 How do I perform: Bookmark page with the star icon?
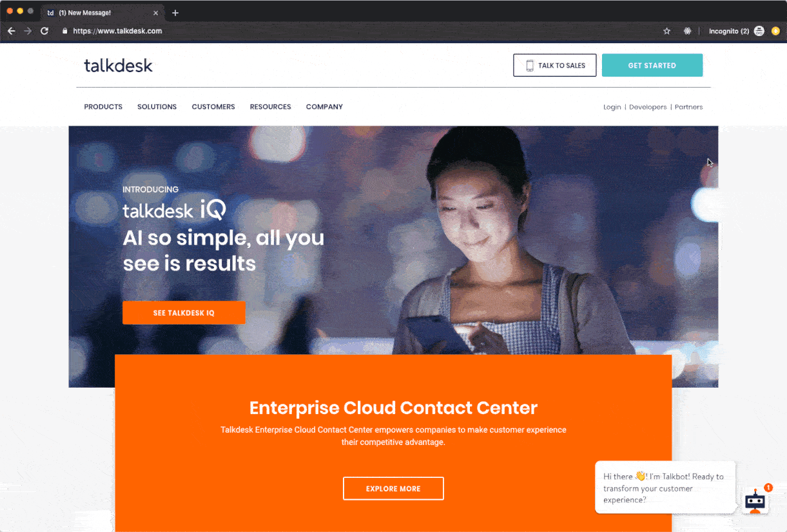coord(667,31)
